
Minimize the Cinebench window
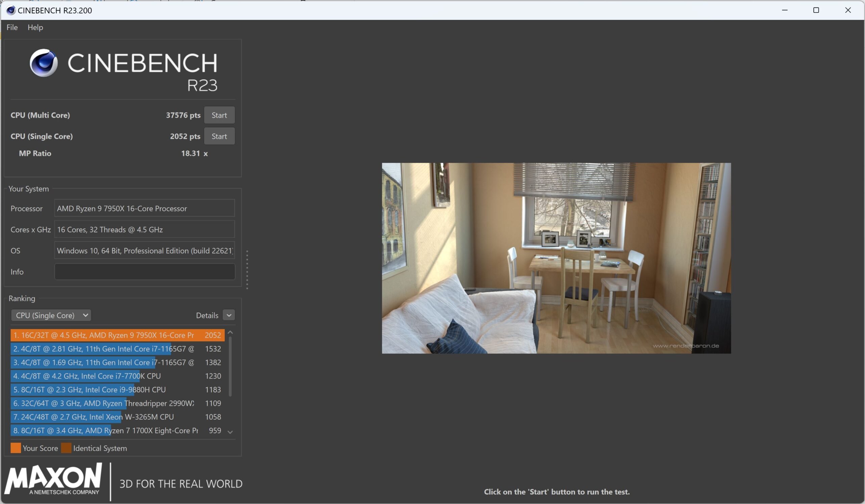pyautogui.click(x=785, y=10)
